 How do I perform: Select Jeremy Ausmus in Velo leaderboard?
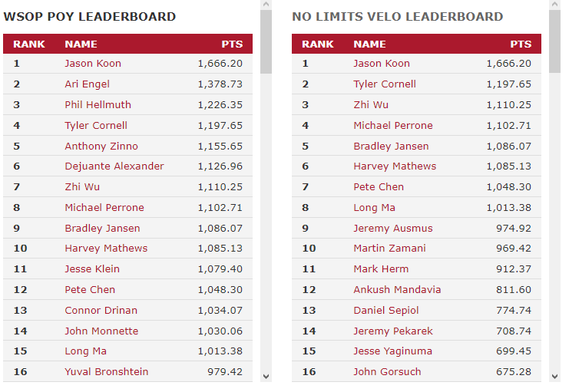(393, 229)
